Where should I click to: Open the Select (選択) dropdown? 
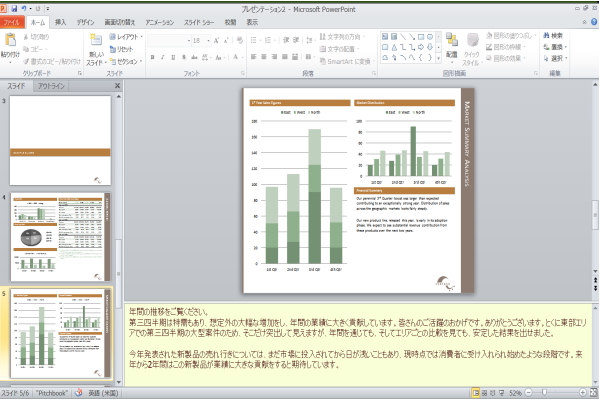click(x=555, y=58)
